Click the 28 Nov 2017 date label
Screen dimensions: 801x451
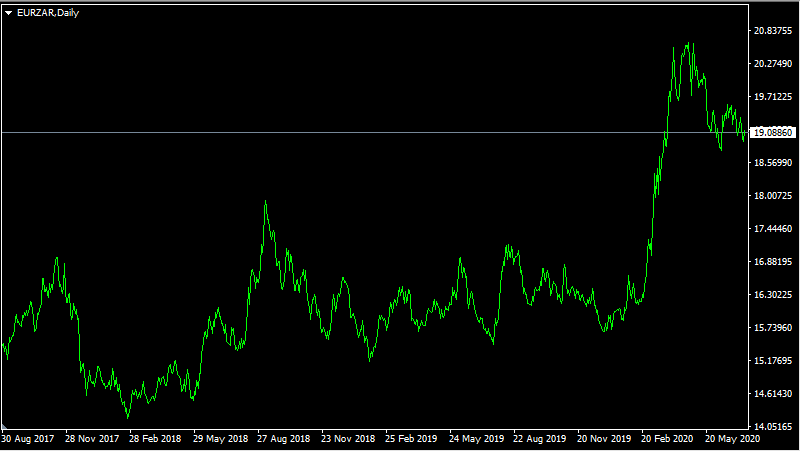tap(92, 439)
